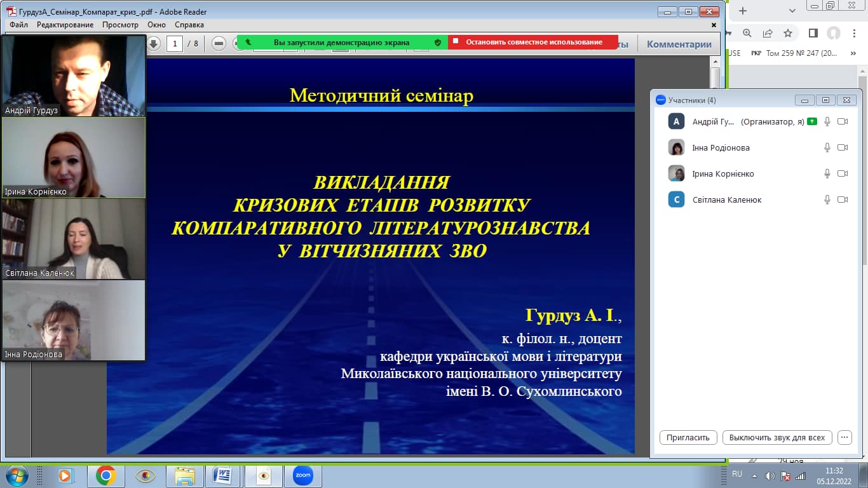Click the zoom out minus icon in Adobe Reader
This screenshot has height=488, width=868.
click(x=219, y=44)
